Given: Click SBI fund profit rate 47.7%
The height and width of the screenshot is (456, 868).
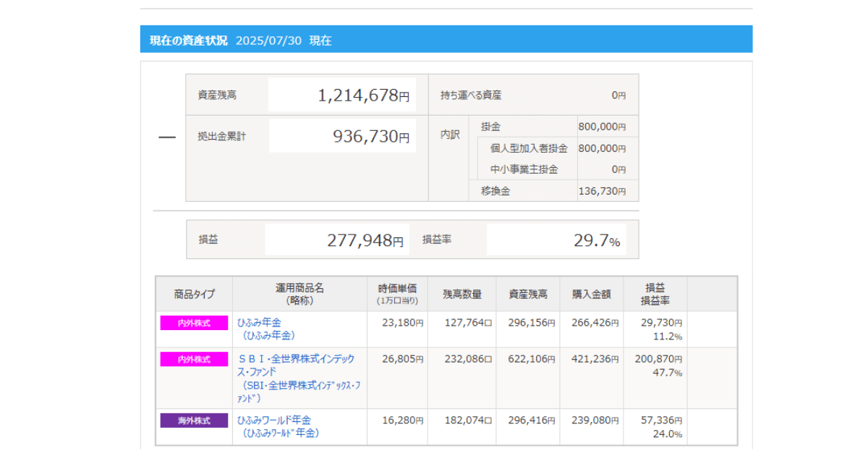Looking at the screenshot, I should (668, 373).
